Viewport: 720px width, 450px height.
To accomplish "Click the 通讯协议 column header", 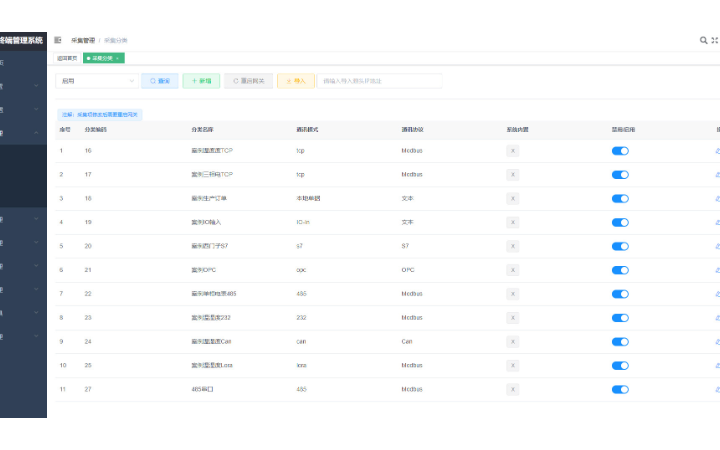I will 412,129.
